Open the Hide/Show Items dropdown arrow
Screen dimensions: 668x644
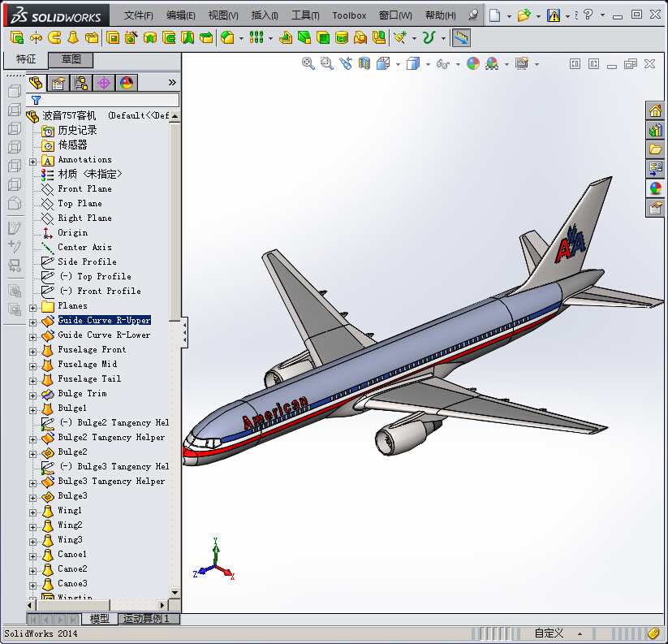click(x=458, y=65)
